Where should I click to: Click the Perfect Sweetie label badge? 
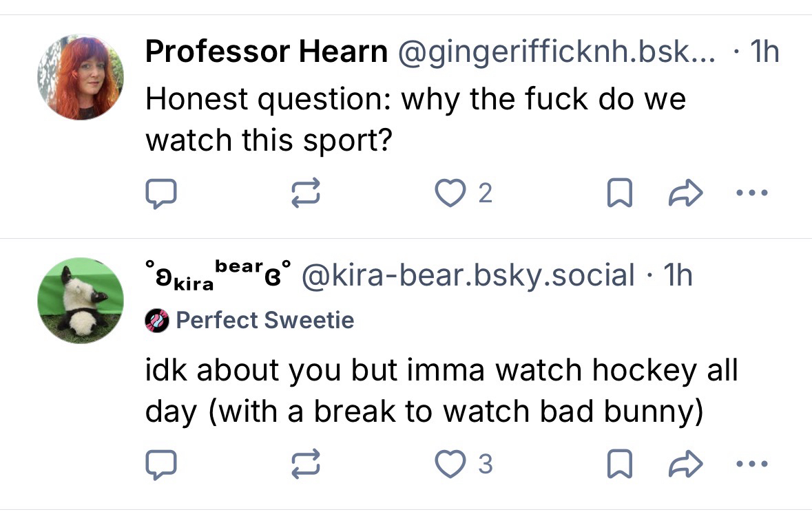[264, 320]
